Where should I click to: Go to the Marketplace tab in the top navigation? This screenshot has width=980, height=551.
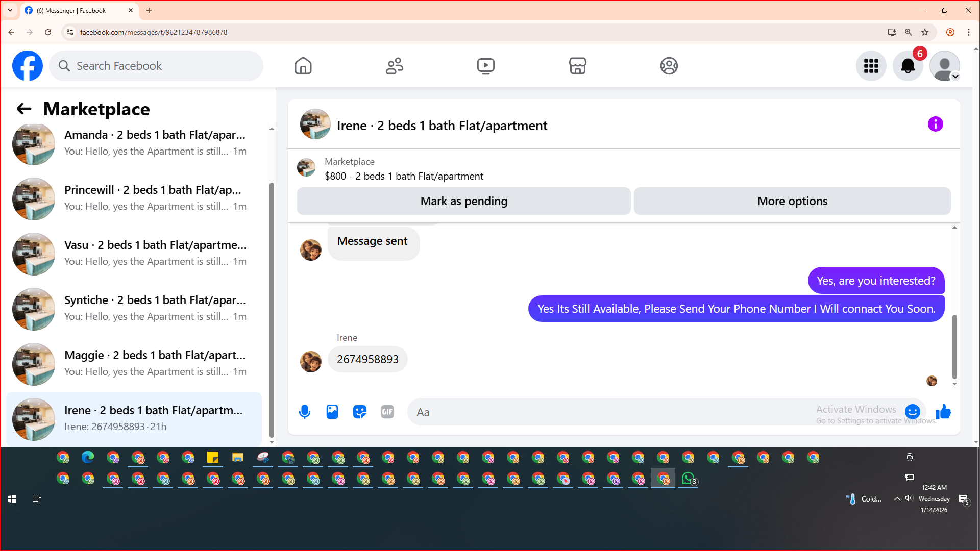coord(577,66)
